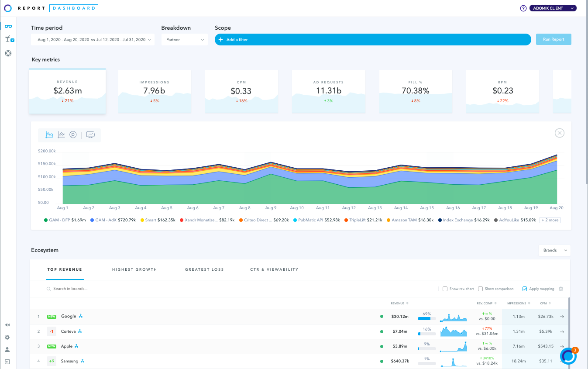Toggle TripleLift legend series
588x369 pixels.
point(363,220)
